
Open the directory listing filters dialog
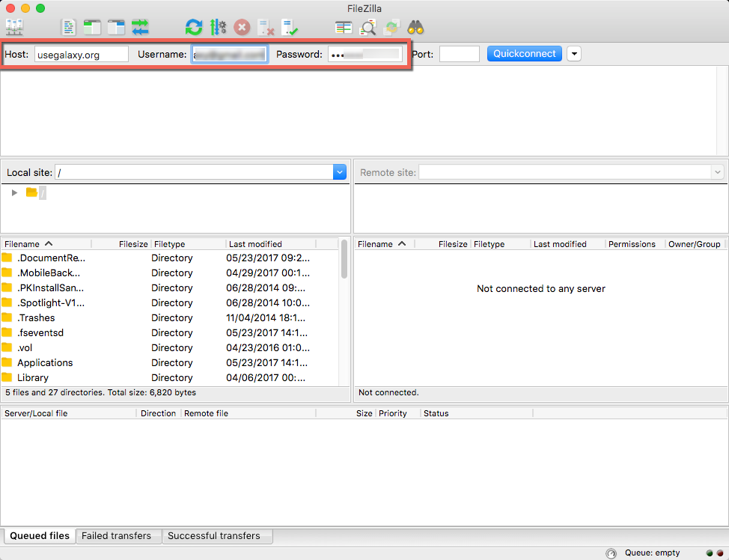(344, 28)
